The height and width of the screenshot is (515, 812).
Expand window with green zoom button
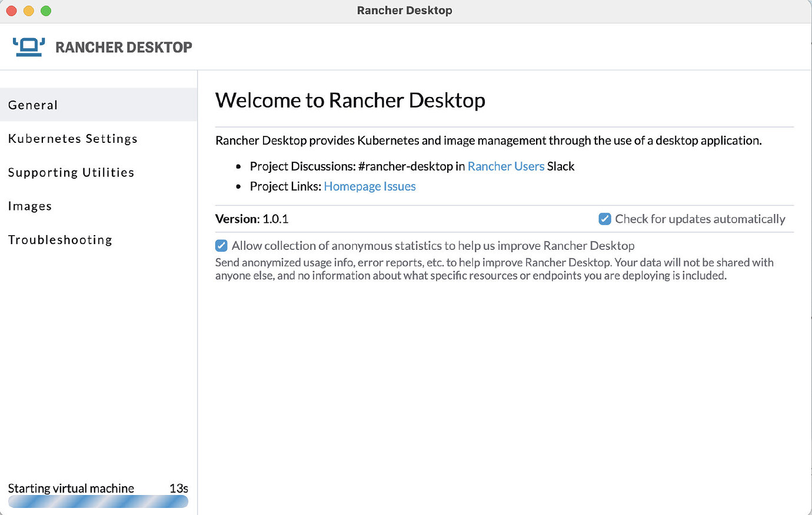point(45,10)
